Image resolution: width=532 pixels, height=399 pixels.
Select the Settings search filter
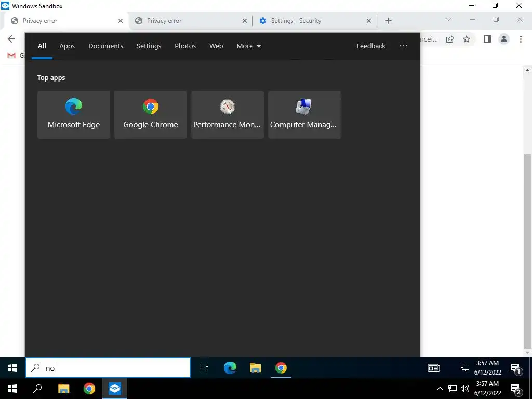(149, 46)
